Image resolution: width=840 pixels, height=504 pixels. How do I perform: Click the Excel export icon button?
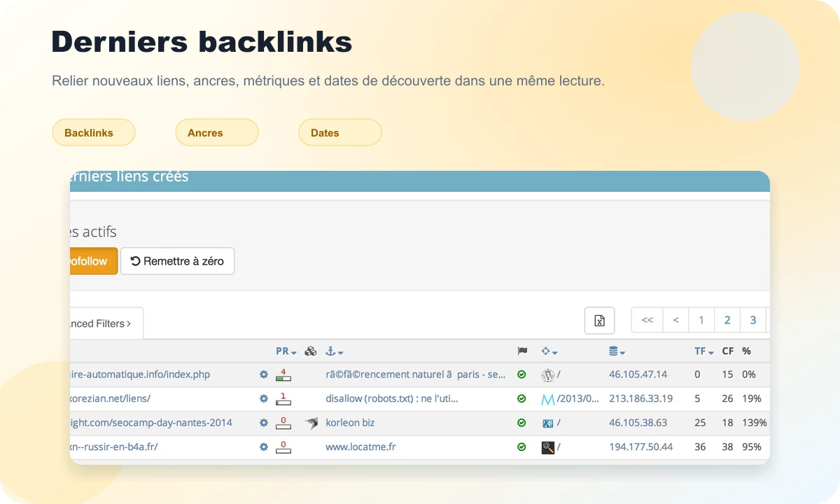pyautogui.click(x=599, y=321)
